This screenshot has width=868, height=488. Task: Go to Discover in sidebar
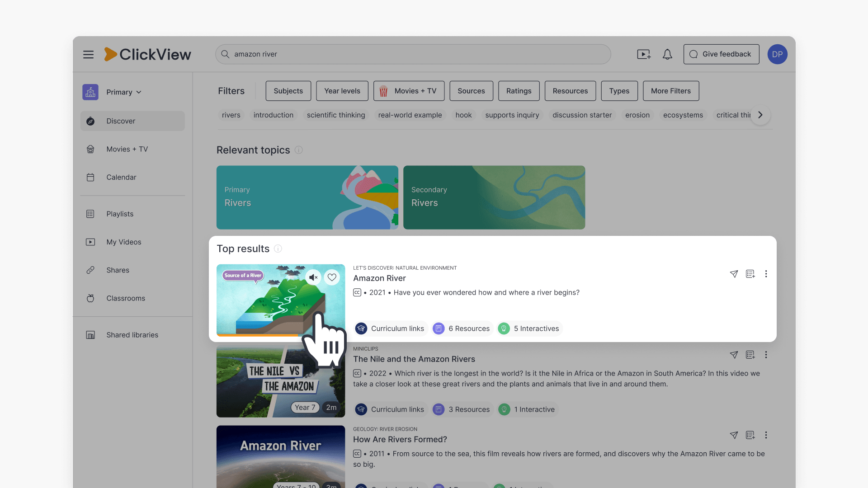tap(132, 121)
